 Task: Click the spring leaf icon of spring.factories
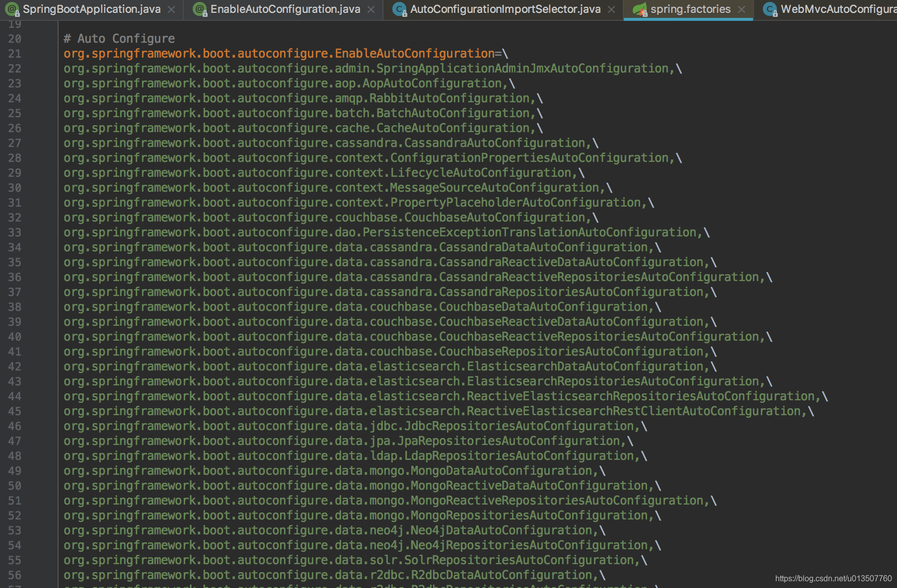click(640, 9)
